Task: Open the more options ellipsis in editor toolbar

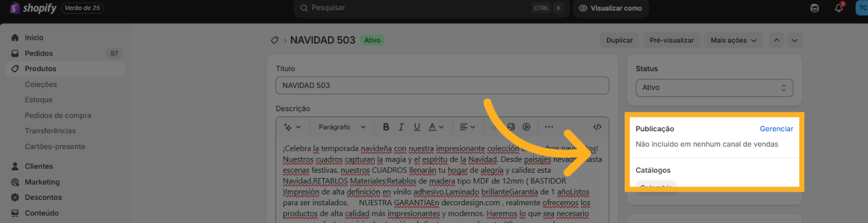Action: pos(549,127)
